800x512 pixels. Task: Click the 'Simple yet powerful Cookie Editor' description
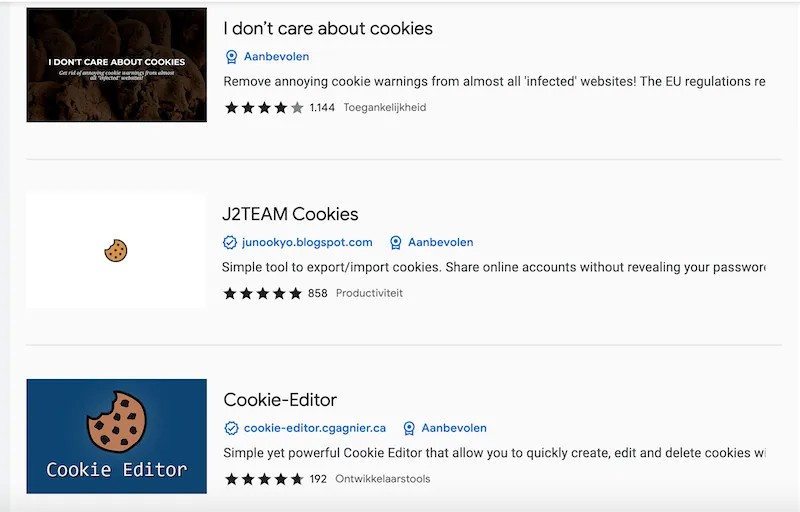pos(494,453)
